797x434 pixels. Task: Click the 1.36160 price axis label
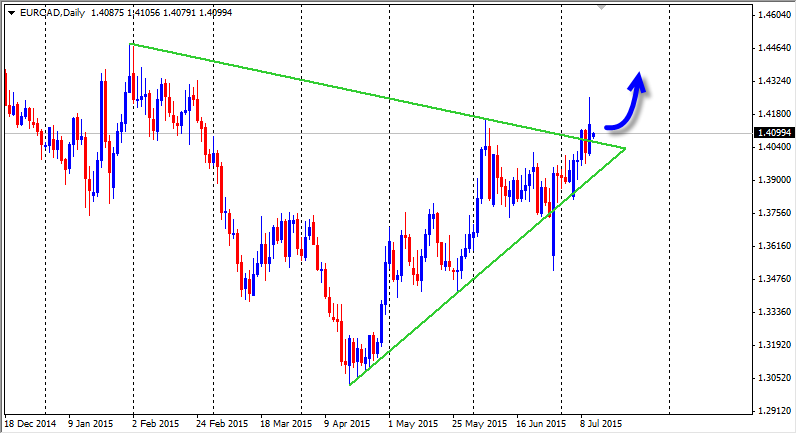click(x=774, y=246)
